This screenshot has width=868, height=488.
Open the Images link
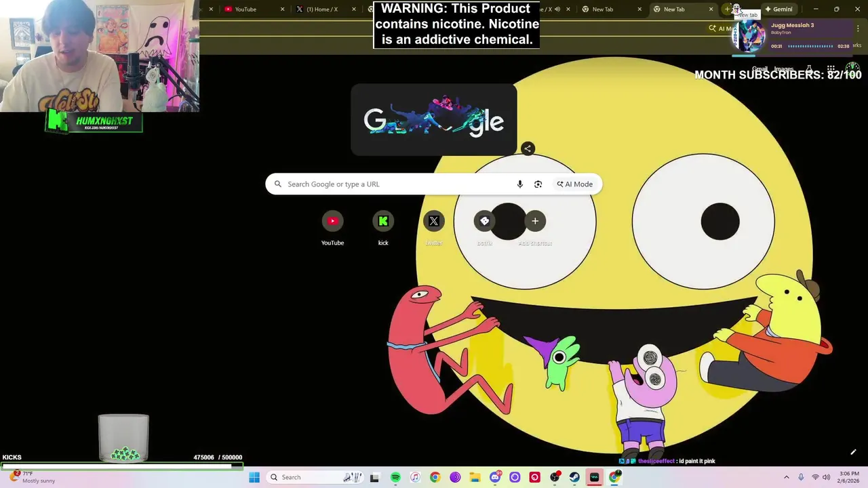tap(783, 69)
